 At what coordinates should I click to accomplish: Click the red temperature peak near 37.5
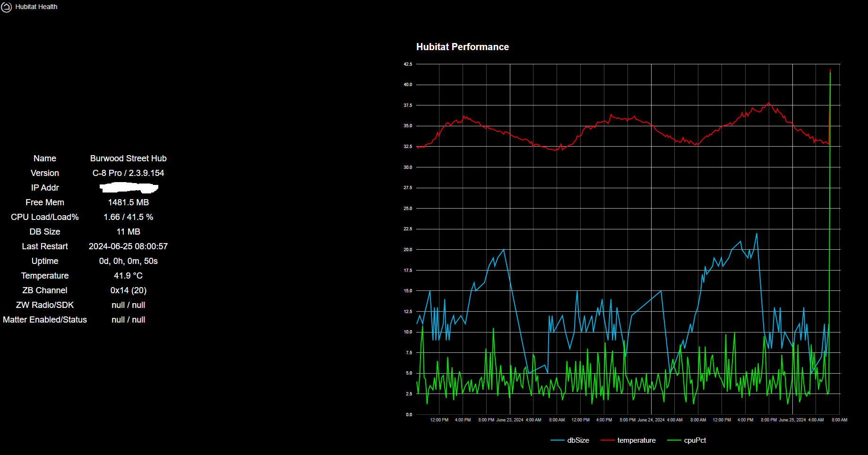[x=769, y=103]
